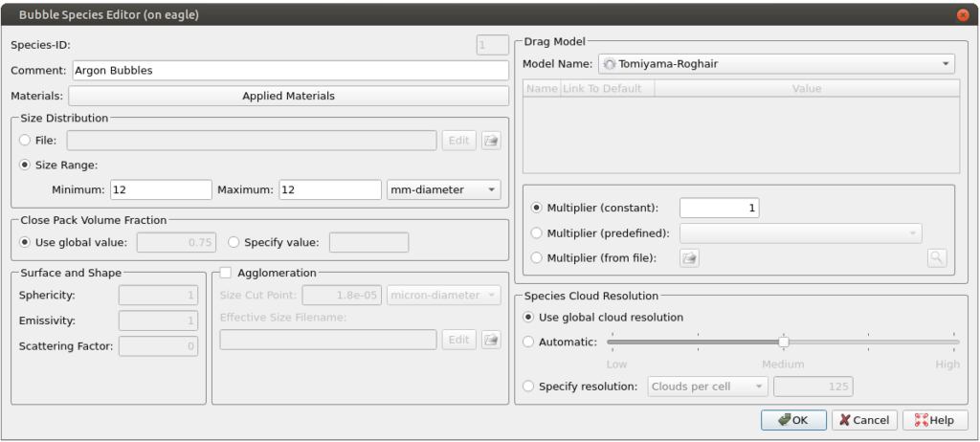Open the Drag Model Name dropdown
The height and width of the screenshot is (442, 980).
pyautogui.click(x=776, y=64)
